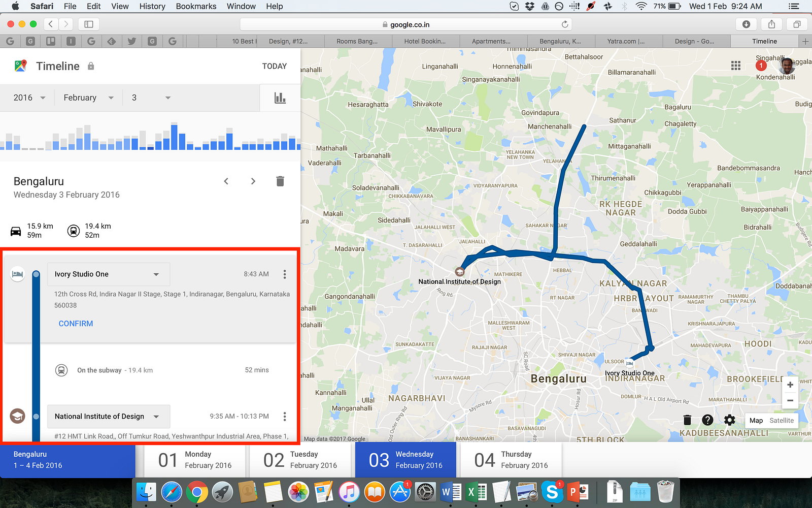Open Notification Center in menu bar

pos(794,6)
